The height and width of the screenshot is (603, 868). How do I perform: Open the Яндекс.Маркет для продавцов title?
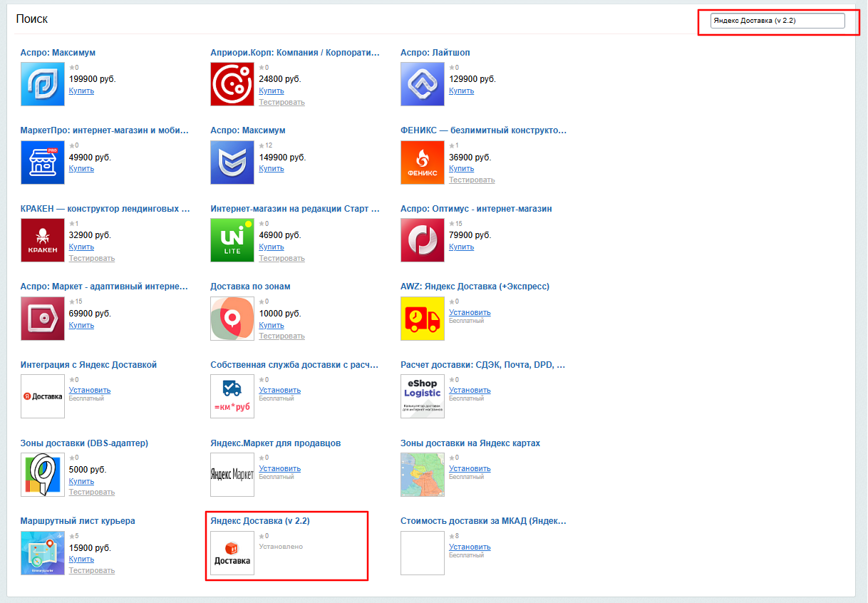[276, 443]
